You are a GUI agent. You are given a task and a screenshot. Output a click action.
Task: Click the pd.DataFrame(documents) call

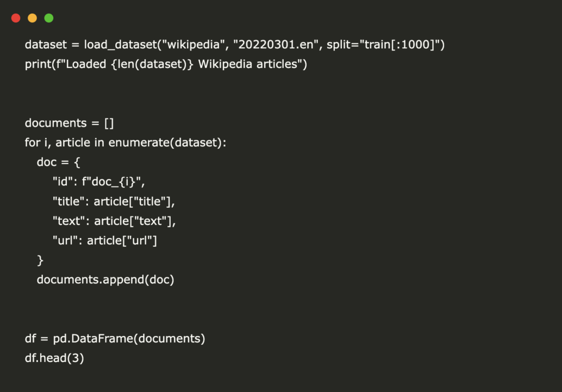pyautogui.click(x=128, y=338)
